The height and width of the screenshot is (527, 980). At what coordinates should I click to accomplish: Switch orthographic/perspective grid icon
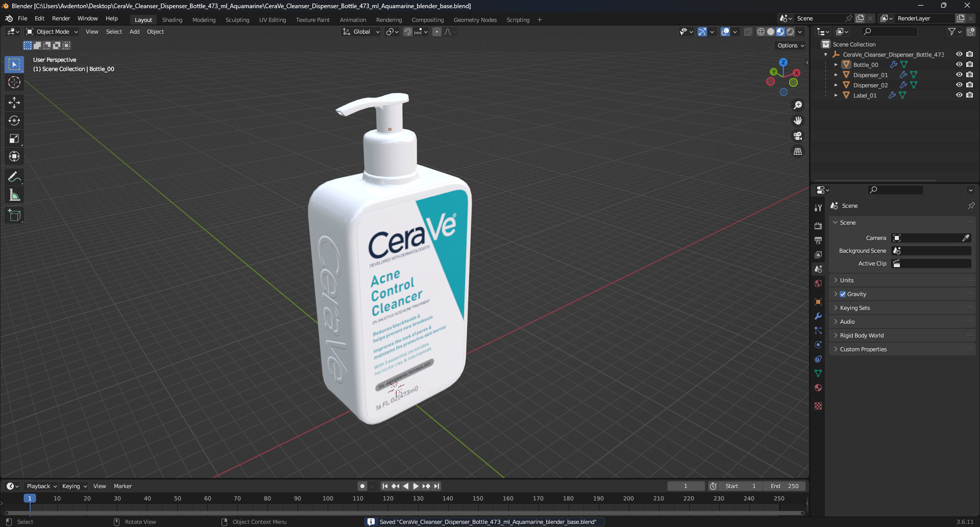tap(798, 151)
